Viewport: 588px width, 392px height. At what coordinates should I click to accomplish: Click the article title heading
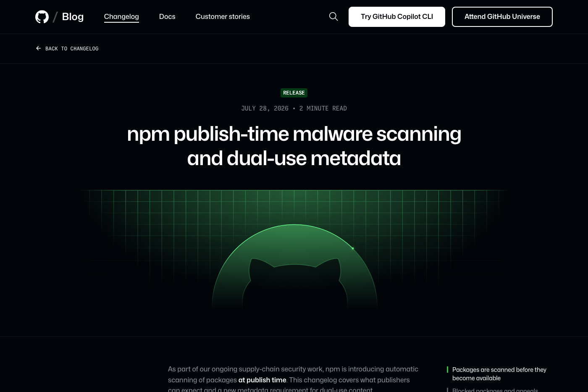click(x=294, y=146)
